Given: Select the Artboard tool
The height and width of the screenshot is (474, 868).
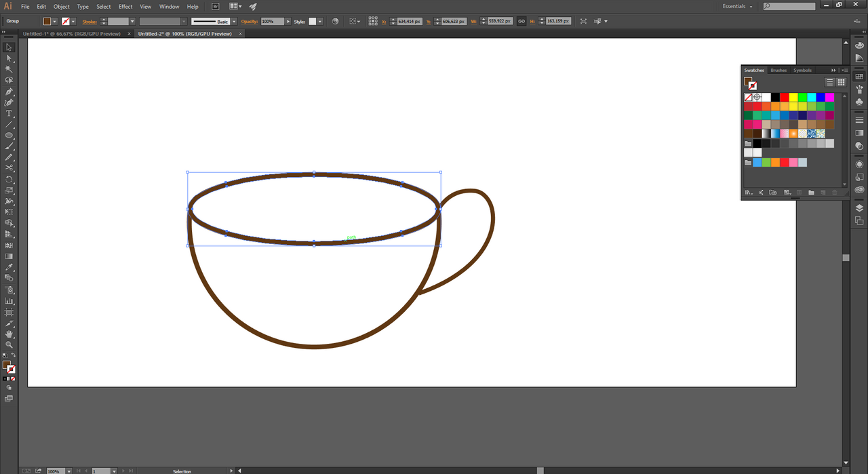Looking at the screenshot, I should (x=9, y=312).
